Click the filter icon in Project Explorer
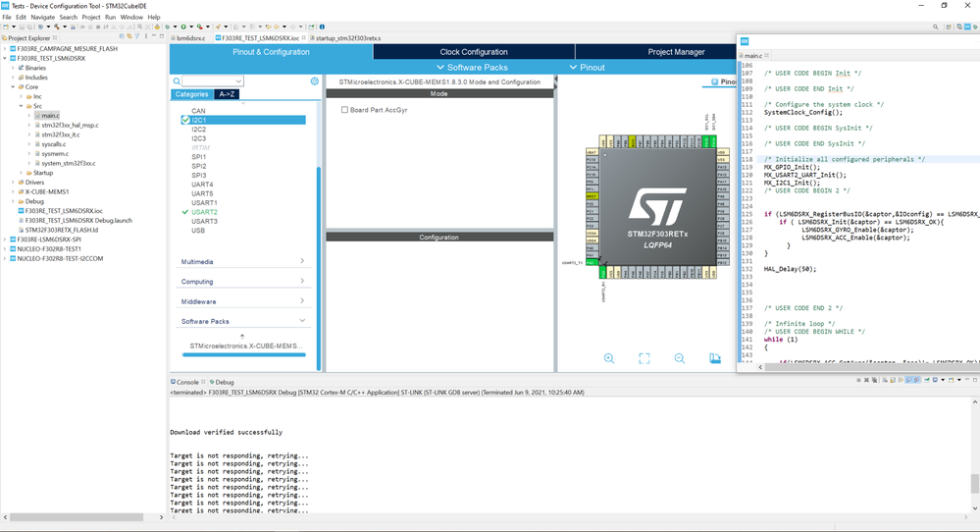The image size is (980, 532). (137, 37)
